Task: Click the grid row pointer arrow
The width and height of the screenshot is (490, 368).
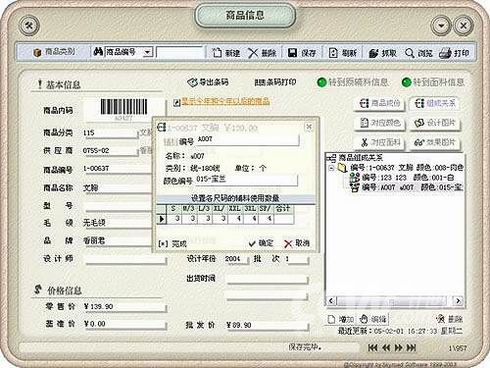Action: pyautogui.click(x=162, y=219)
